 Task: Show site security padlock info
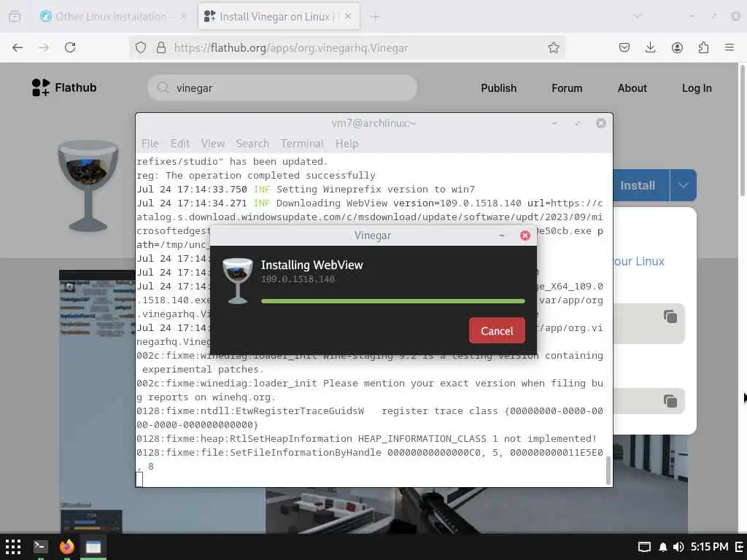161,47
